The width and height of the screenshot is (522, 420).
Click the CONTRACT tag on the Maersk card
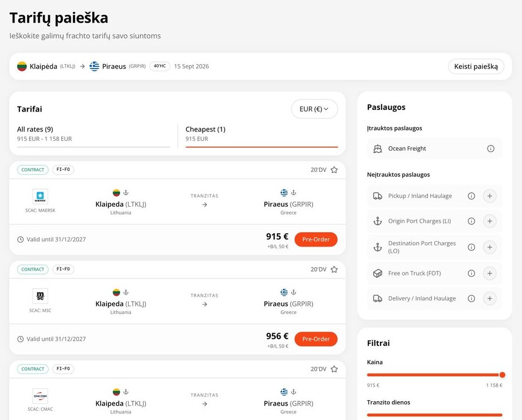click(33, 170)
